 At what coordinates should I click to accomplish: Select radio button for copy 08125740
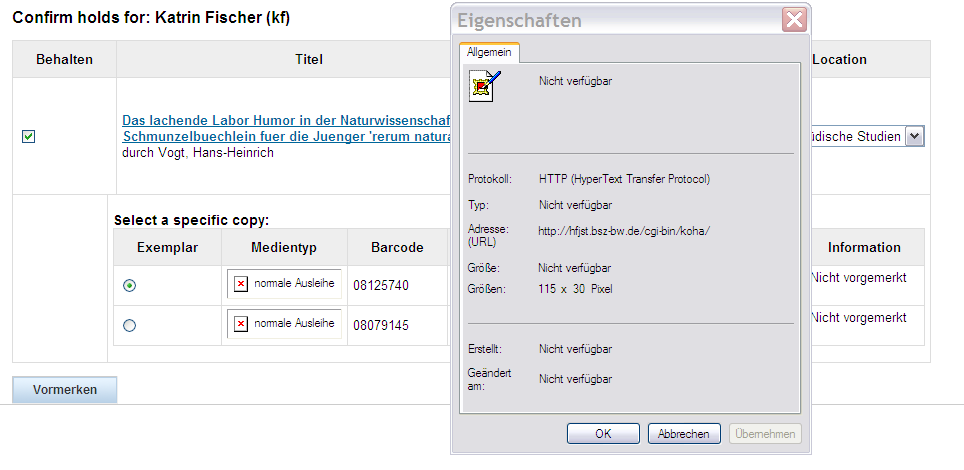tap(129, 286)
